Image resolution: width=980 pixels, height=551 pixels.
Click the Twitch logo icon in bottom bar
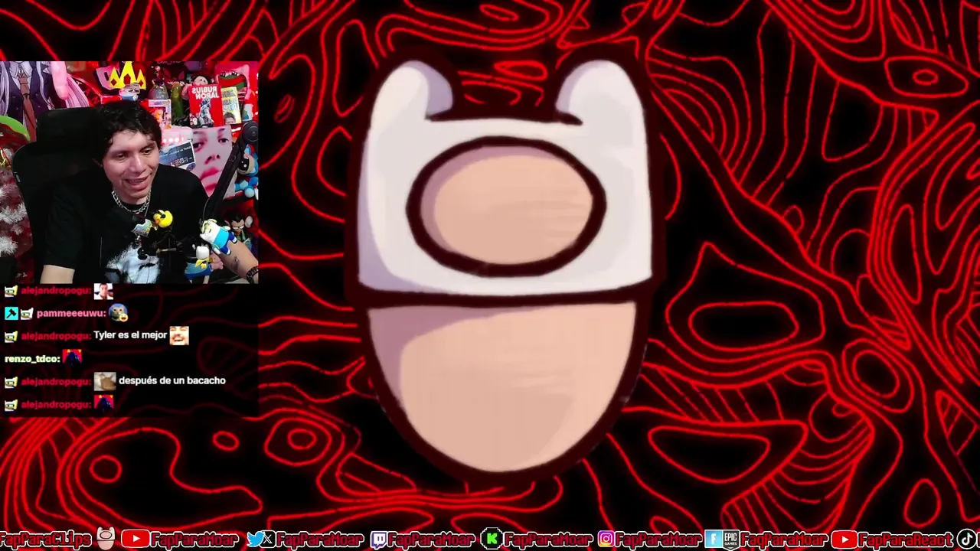(378, 540)
